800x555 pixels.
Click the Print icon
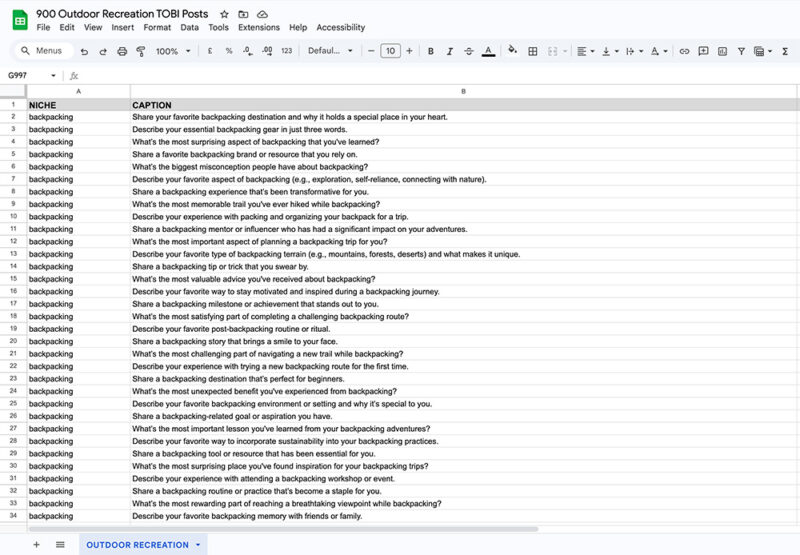tap(122, 51)
